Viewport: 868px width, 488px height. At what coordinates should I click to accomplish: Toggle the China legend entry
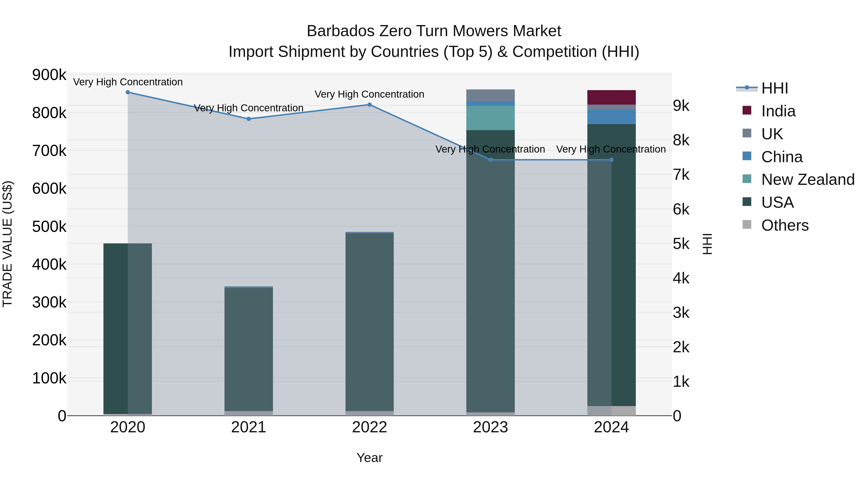click(x=772, y=157)
